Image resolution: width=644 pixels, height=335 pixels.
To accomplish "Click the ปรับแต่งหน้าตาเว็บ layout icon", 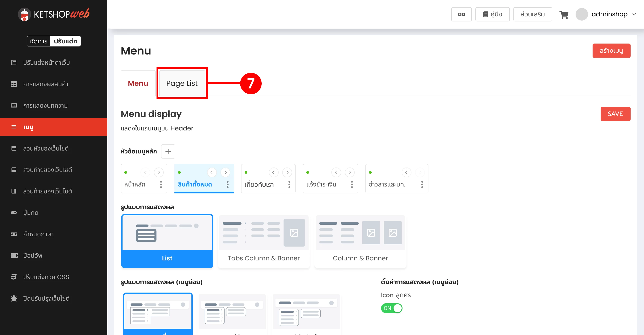I will [x=14, y=62].
